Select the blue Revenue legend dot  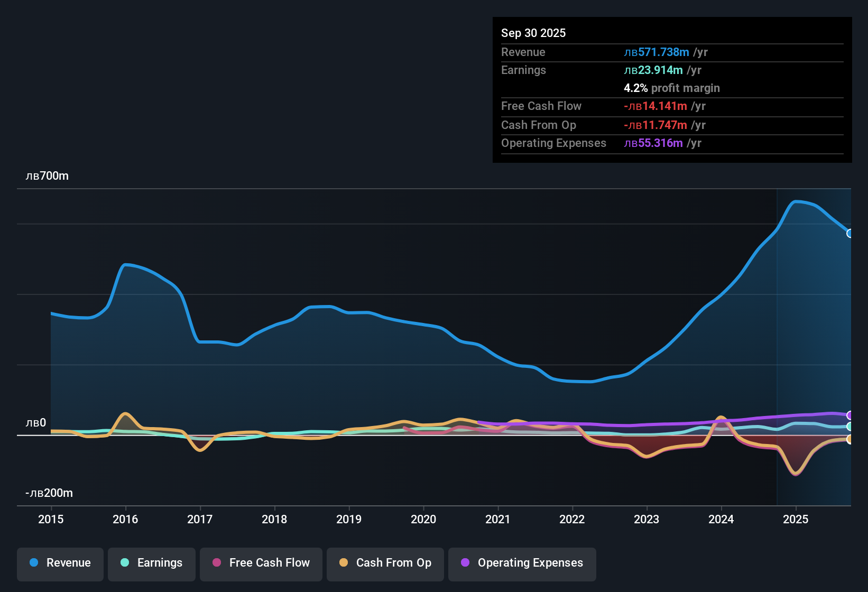33,563
